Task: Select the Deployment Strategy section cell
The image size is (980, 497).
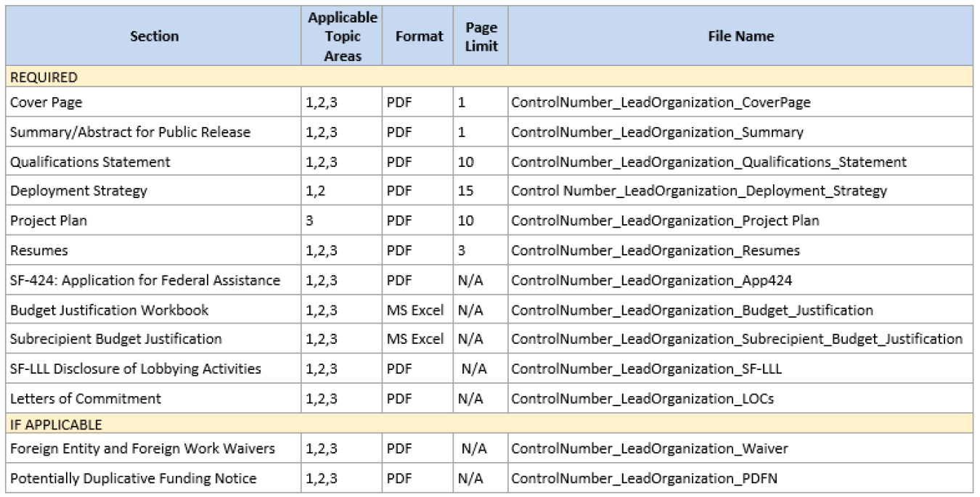Action: [78, 192]
